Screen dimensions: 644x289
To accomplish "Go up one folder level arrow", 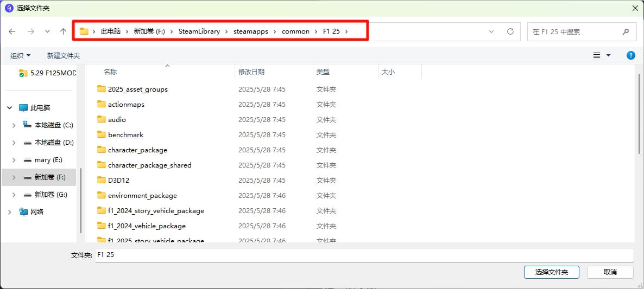I will [63, 31].
